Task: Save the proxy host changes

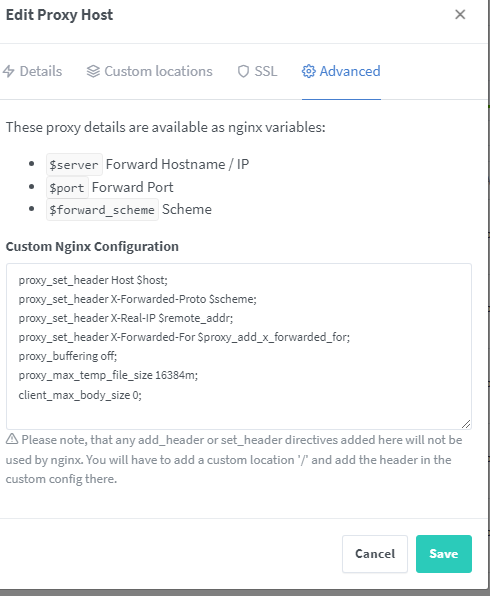Action: [x=444, y=554]
